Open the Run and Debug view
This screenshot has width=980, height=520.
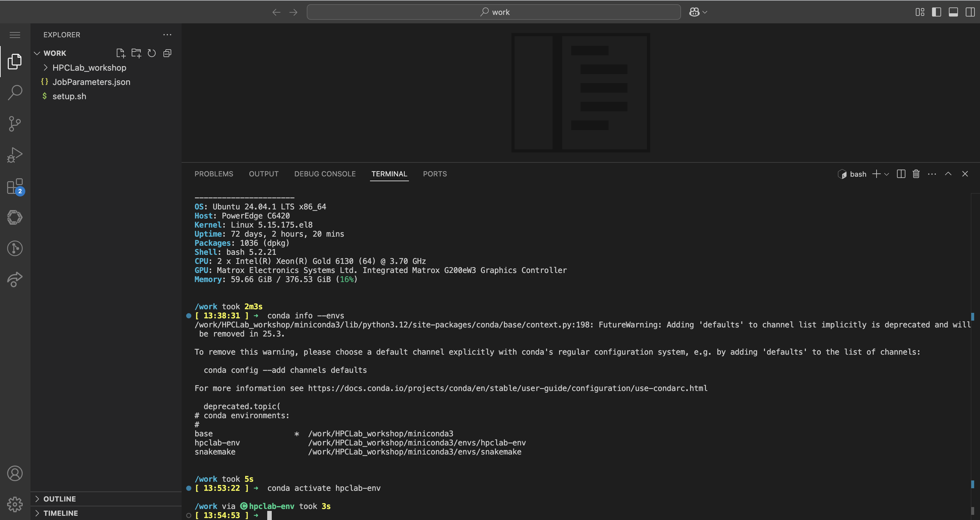pyautogui.click(x=15, y=155)
